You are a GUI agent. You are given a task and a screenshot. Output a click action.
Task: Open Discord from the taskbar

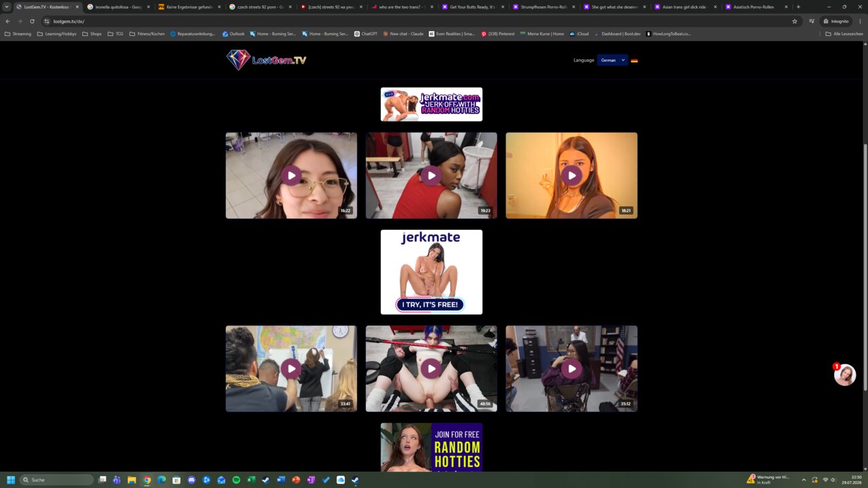191,480
